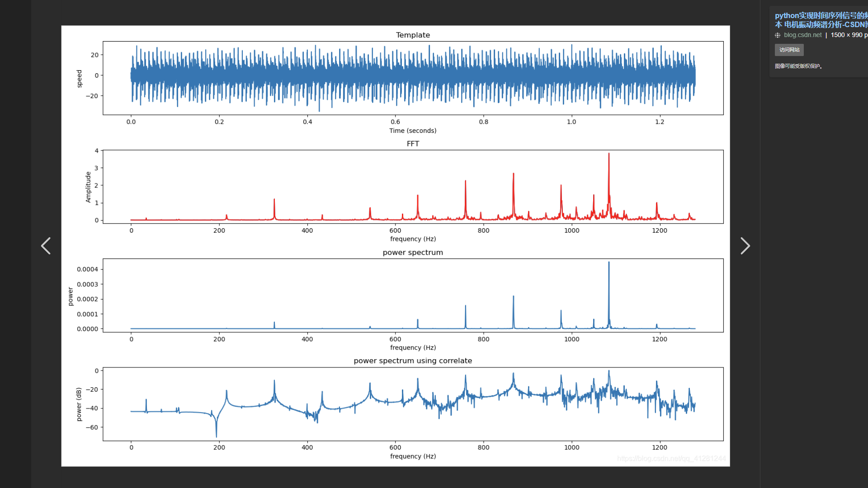Screen dimensions: 868x488
Task: Click the red FFT amplitude plot
Action: click(x=412, y=187)
